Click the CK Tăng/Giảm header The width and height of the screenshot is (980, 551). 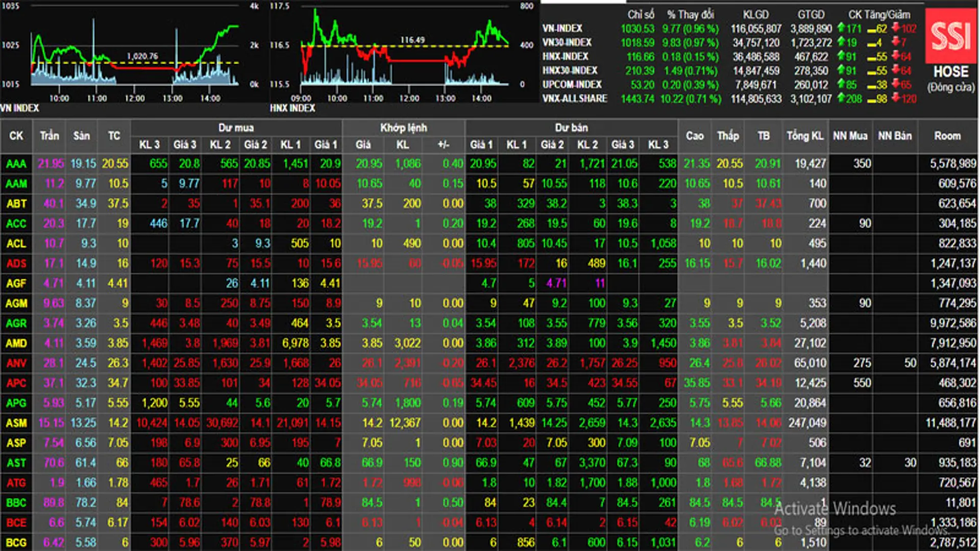(x=879, y=15)
